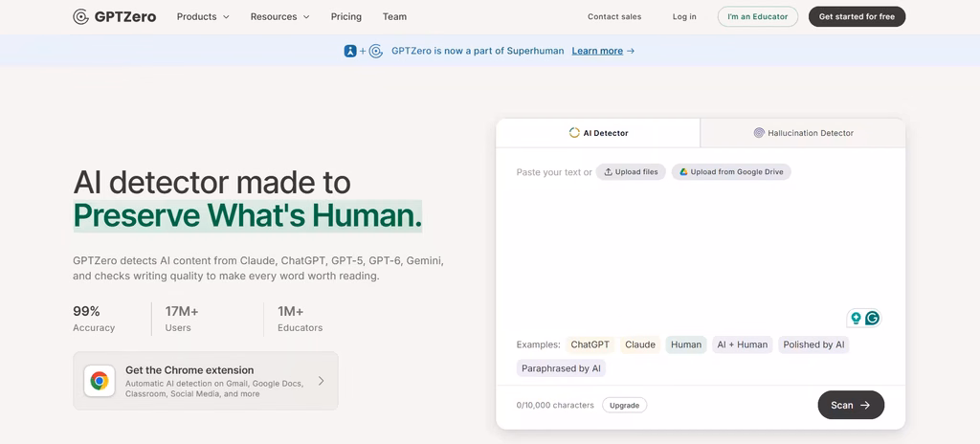Switch to the Hallucination Detector tab

click(803, 133)
